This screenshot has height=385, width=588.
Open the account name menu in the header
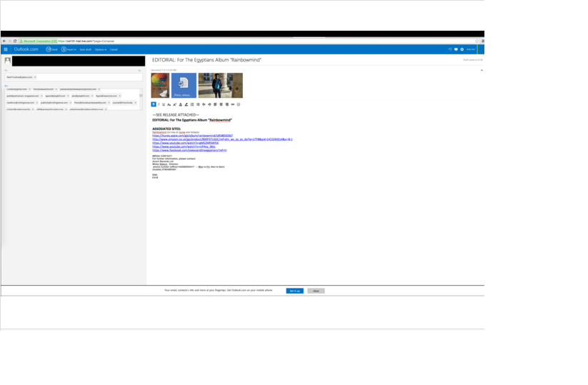(471, 49)
